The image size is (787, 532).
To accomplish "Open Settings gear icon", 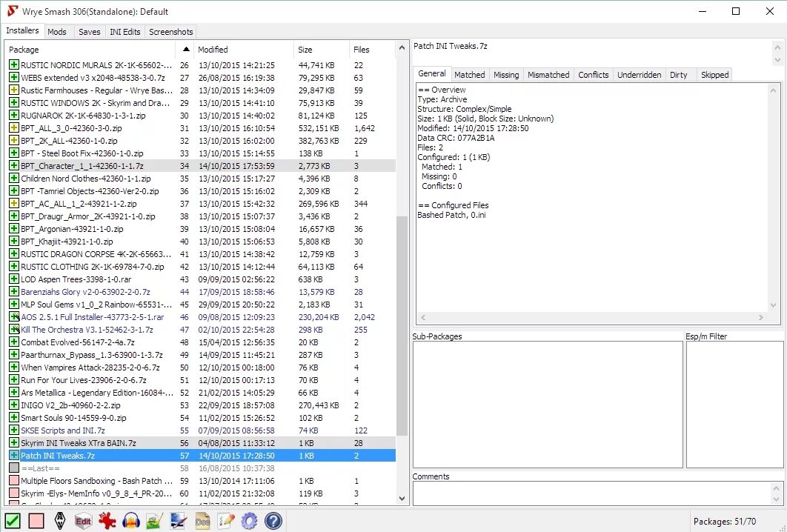I will [x=250, y=520].
